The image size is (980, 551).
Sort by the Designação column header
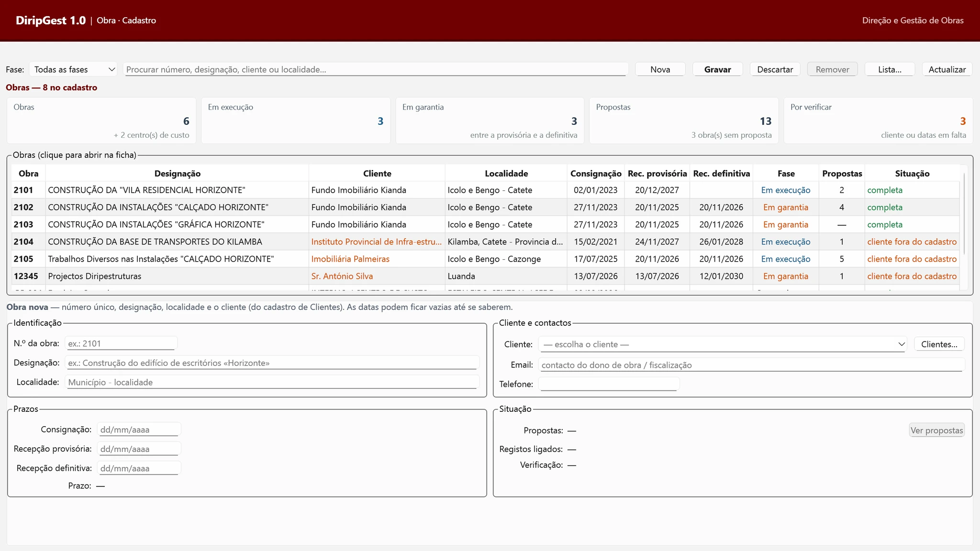pos(177,174)
